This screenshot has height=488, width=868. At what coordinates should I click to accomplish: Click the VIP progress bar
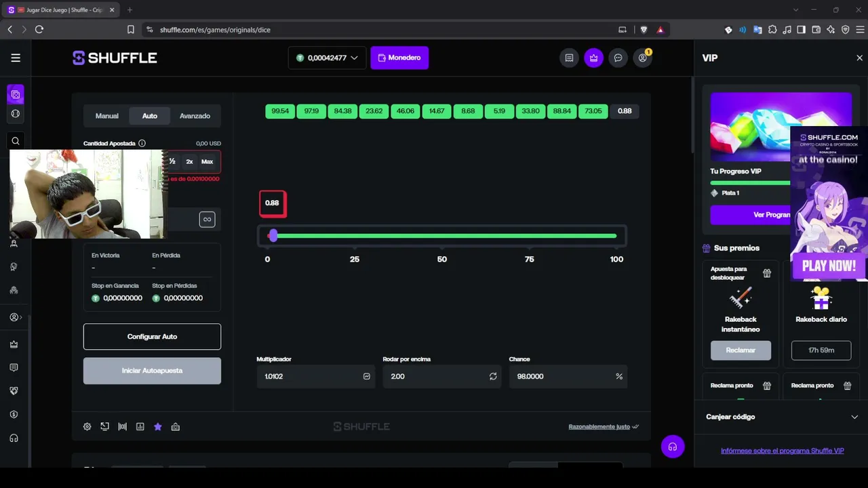click(750, 183)
